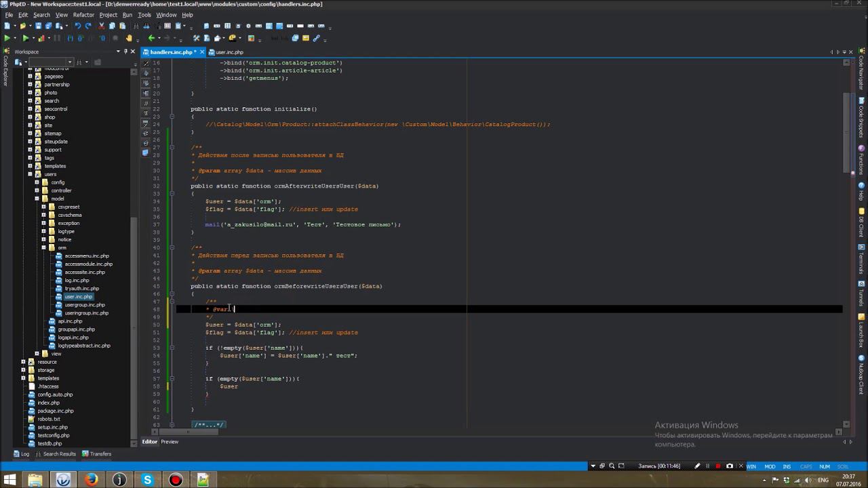Click the editor vertical scrollbar thumb
Image resolution: width=868 pixels, height=488 pixels.
click(x=846, y=132)
